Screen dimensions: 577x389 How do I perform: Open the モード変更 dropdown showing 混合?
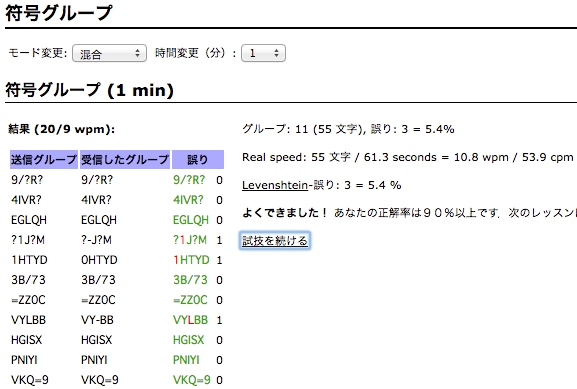(109, 54)
